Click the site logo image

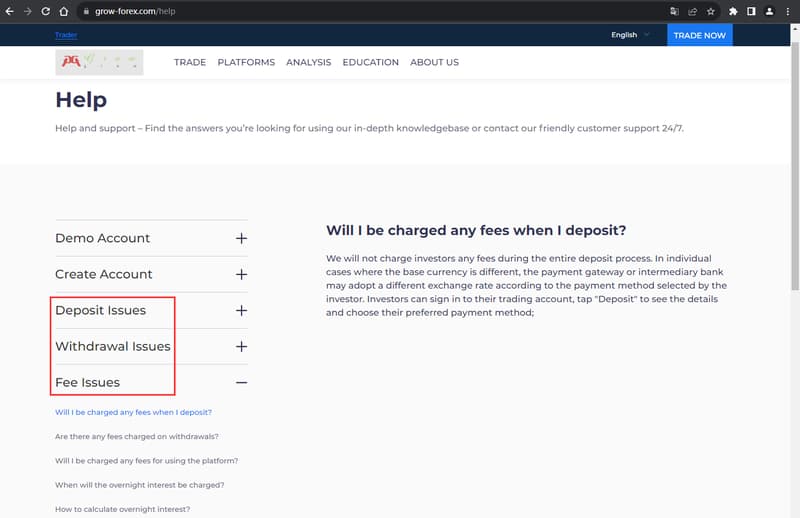pyautogui.click(x=99, y=62)
